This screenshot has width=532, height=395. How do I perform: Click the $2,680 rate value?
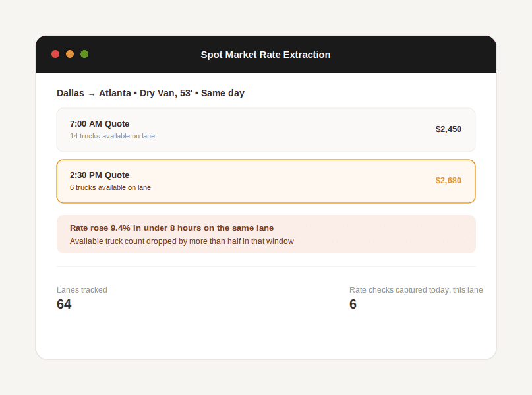(x=448, y=181)
